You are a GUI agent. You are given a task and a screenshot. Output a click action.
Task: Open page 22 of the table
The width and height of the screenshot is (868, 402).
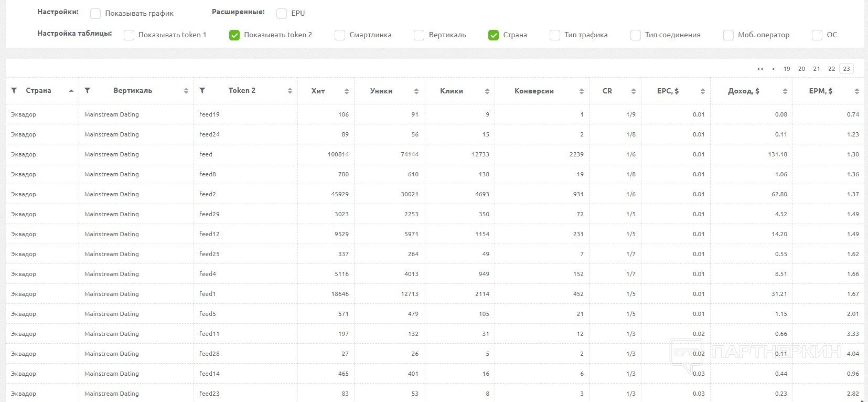point(831,69)
